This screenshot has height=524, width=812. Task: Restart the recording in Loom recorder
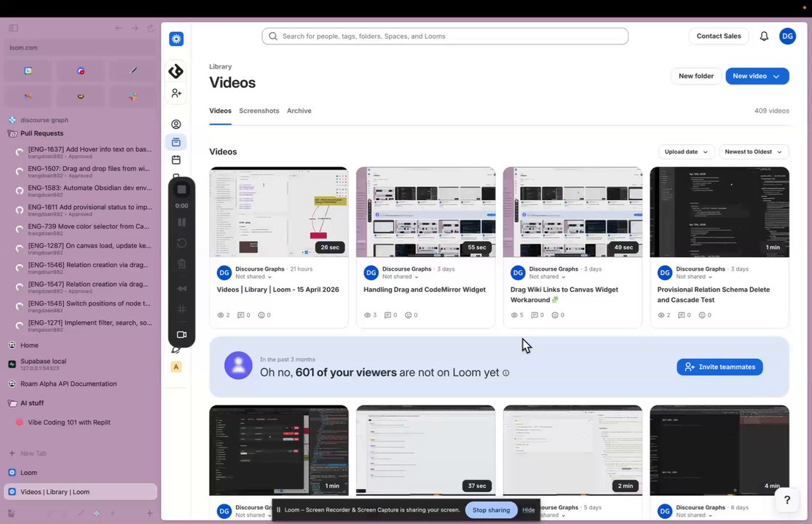click(182, 243)
